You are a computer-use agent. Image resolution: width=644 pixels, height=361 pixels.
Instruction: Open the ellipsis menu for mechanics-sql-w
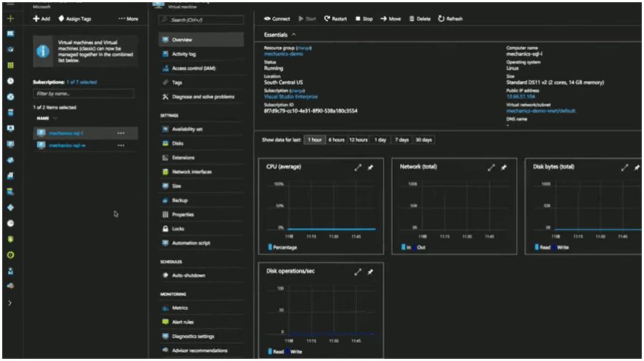[x=121, y=145]
